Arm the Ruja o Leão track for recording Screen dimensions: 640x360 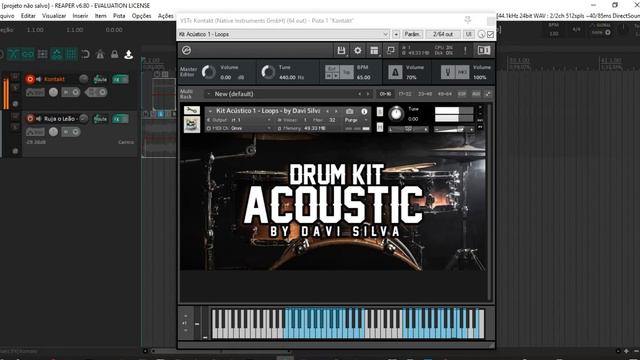(30, 119)
